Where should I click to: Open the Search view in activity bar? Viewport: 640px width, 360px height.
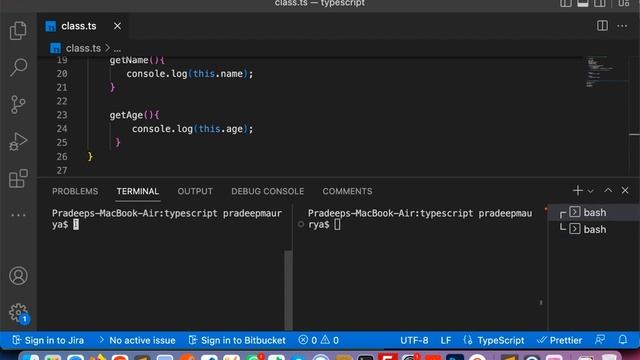(x=18, y=67)
